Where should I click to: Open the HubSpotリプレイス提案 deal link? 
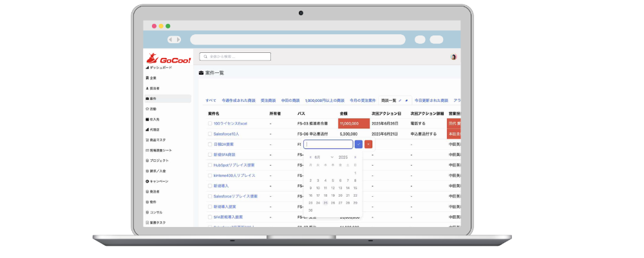(234, 165)
